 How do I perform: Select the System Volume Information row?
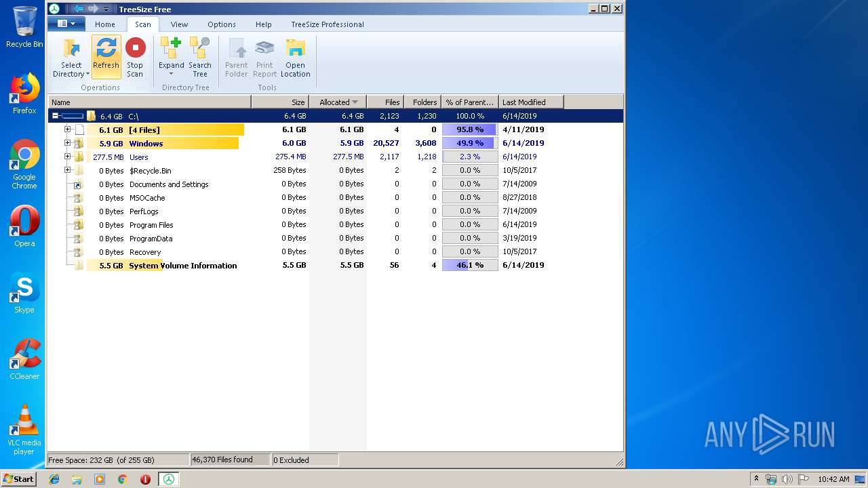[336, 265]
